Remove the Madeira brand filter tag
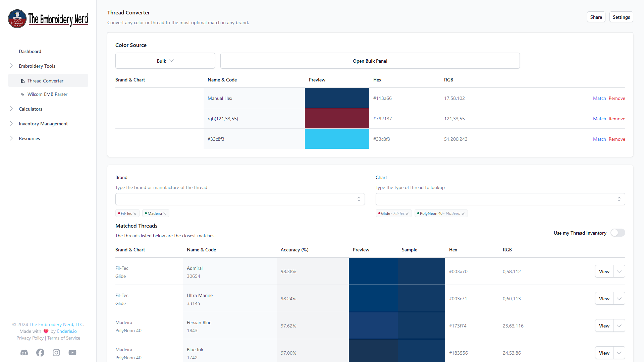This screenshot has width=644, height=362. point(165,213)
